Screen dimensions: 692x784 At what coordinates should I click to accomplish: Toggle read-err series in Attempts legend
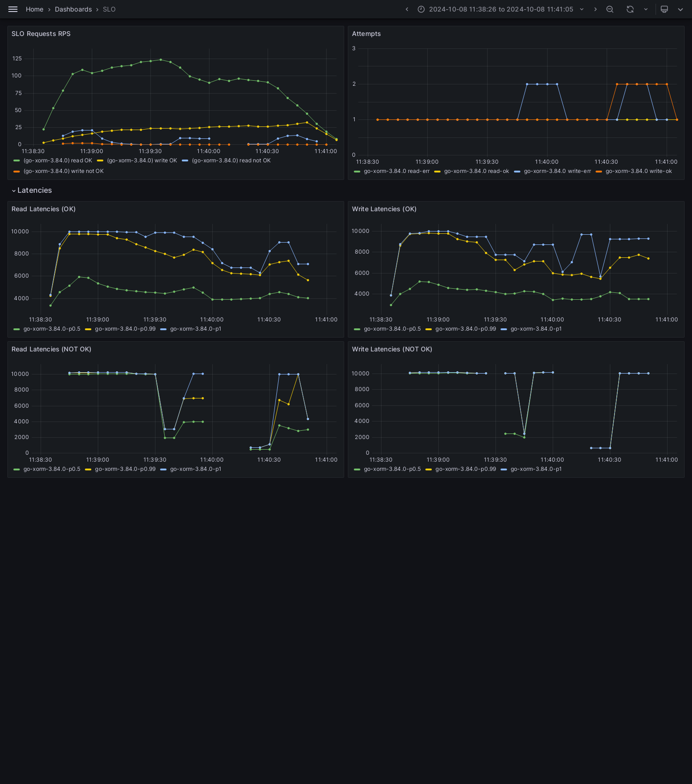click(x=397, y=171)
